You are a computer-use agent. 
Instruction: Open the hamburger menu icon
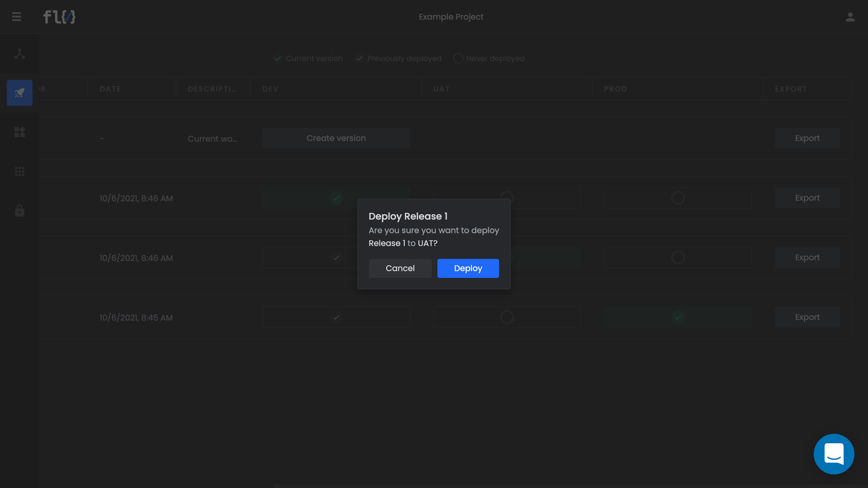(x=17, y=17)
